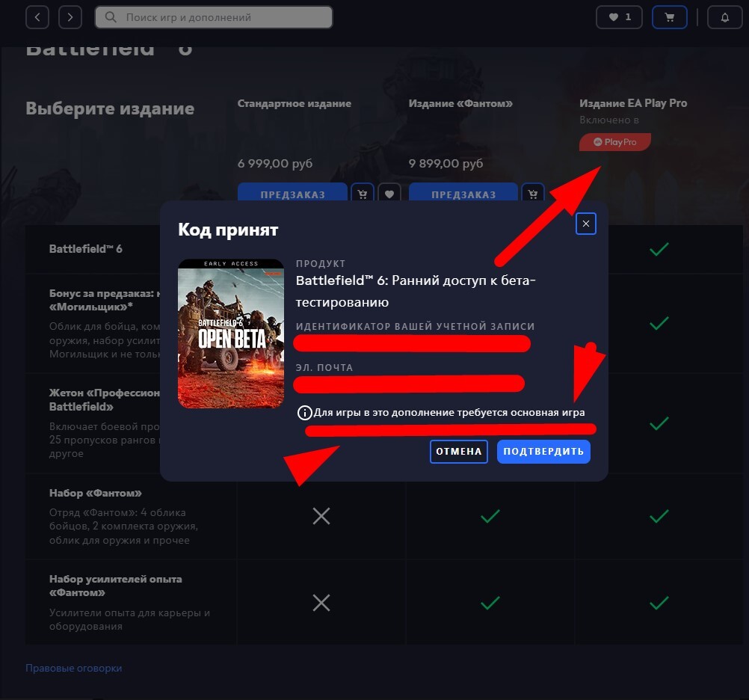Add Standard edition to cart
The height and width of the screenshot is (700, 749).
click(363, 193)
